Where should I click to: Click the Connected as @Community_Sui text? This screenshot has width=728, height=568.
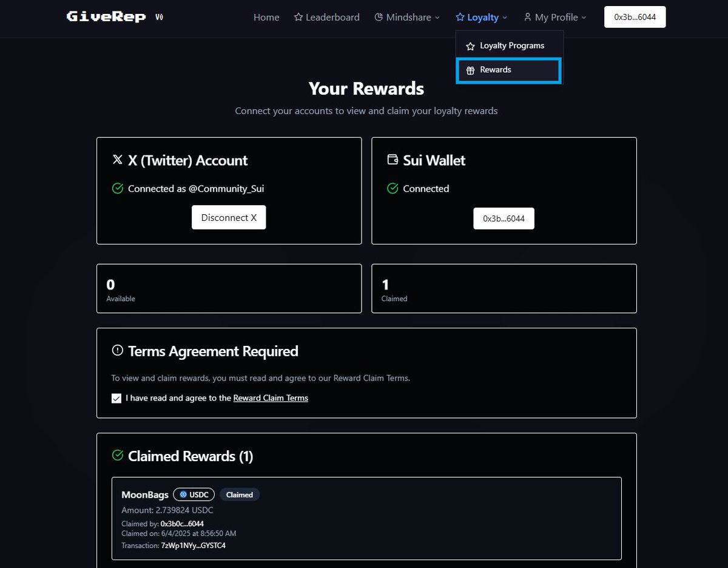click(196, 189)
